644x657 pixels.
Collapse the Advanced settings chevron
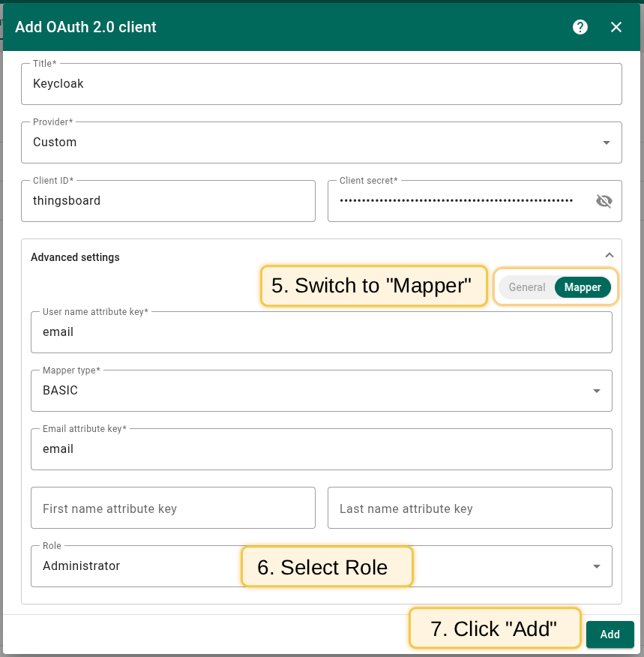609,256
